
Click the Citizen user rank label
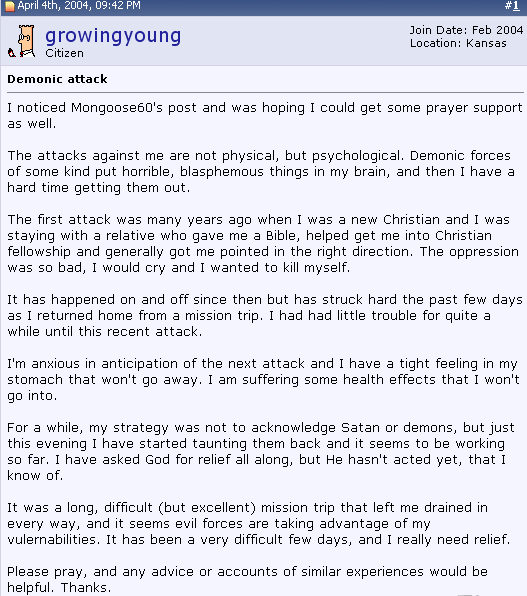pos(64,53)
